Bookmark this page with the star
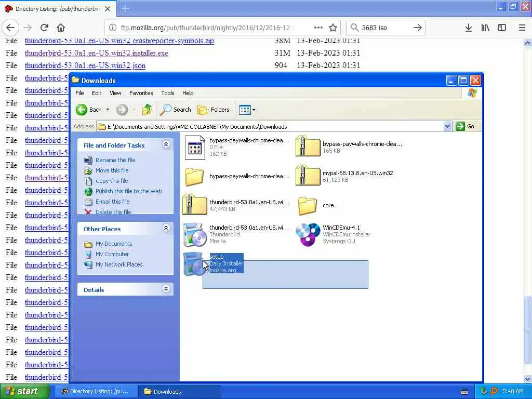 click(x=333, y=28)
